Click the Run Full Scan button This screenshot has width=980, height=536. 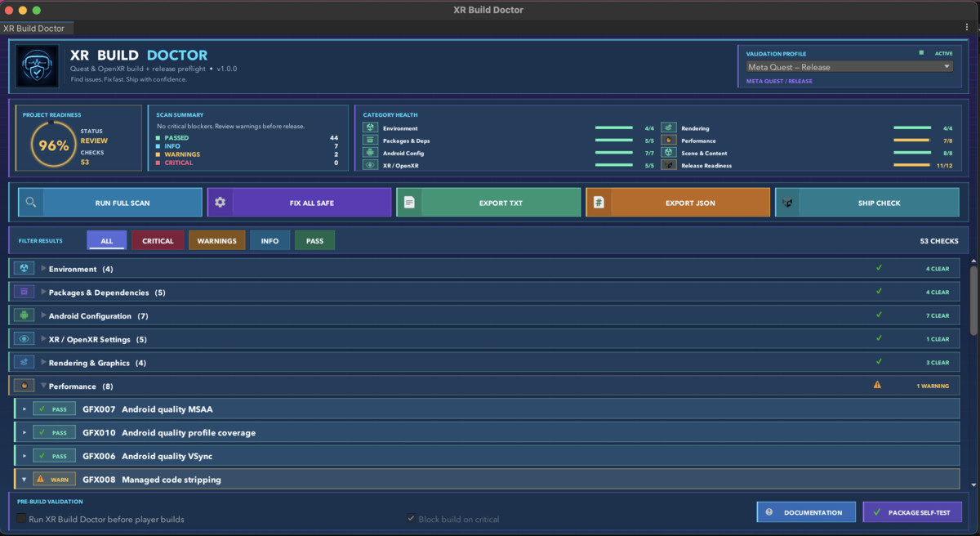click(110, 203)
